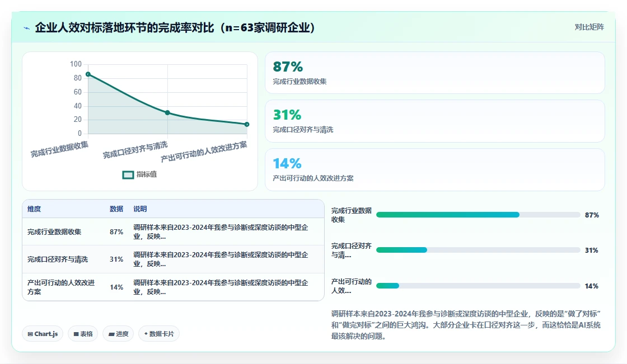
Task: Click the description cell in 完成口径对齐与清洗 row
Action: click(x=221, y=259)
